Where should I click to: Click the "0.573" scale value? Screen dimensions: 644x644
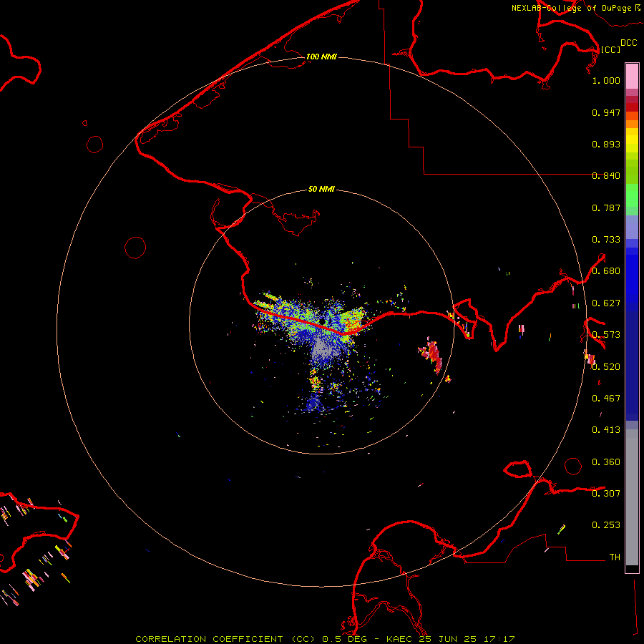click(x=606, y=335)
